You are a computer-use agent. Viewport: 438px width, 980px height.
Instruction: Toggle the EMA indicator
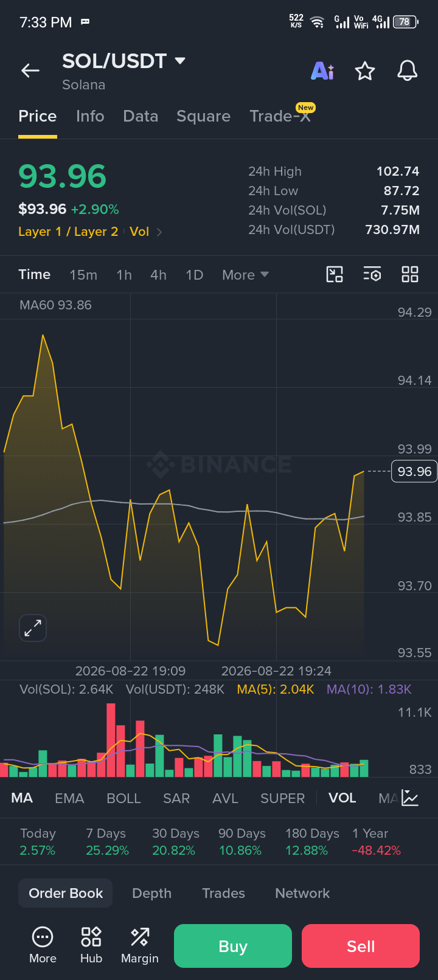[x=69, y=798]
